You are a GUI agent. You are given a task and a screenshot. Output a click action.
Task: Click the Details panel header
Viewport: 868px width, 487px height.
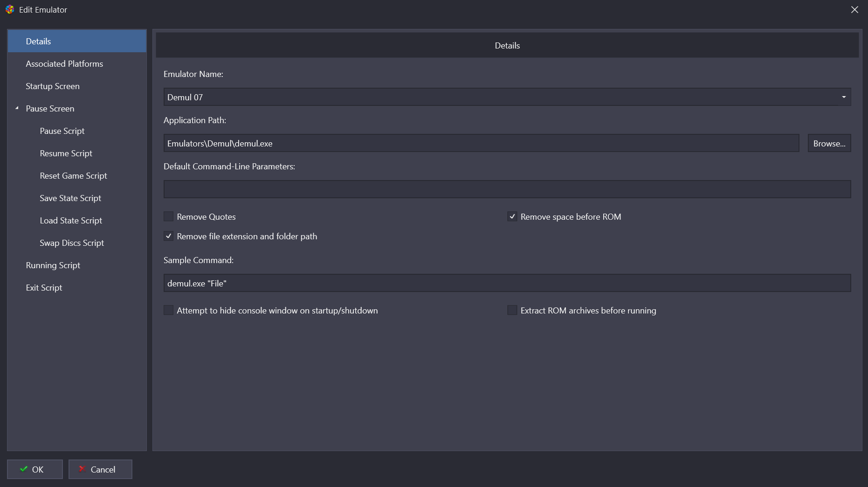507,45
